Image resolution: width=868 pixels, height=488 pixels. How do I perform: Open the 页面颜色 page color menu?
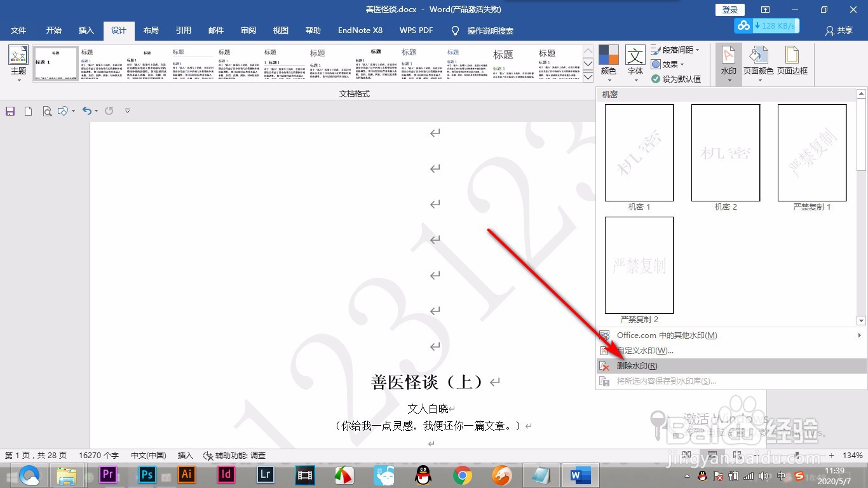click(x=758, y=63)
